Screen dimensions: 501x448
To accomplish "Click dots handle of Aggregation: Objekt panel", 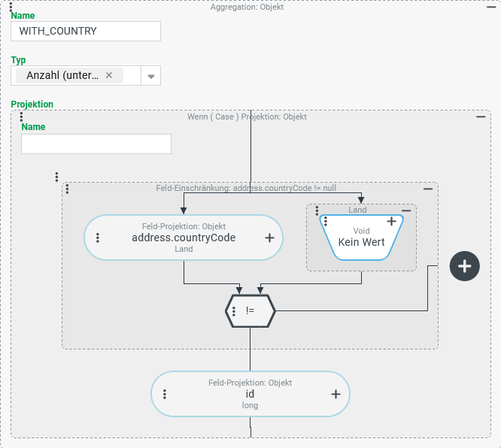I will [x=11, y=6].
